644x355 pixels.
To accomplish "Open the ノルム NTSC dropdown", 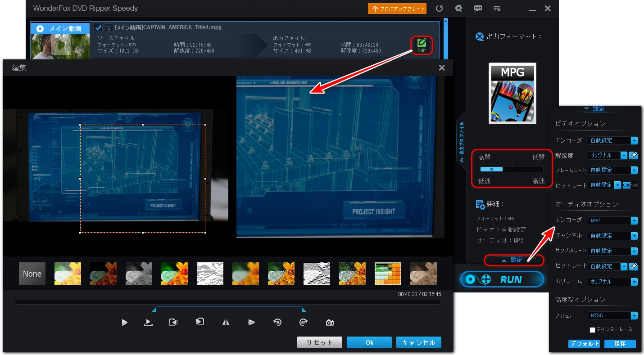I will click(x=613, y=316).
